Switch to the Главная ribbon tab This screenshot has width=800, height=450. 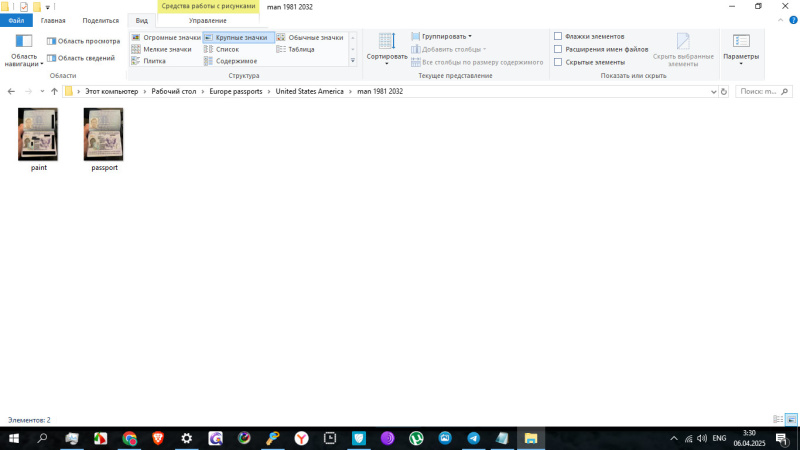(x=53, y=20)
